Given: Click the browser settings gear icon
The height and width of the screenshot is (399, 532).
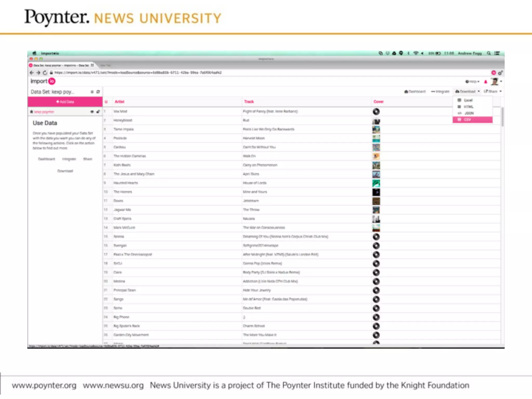Looking at the screenshot, I should 500,73.
